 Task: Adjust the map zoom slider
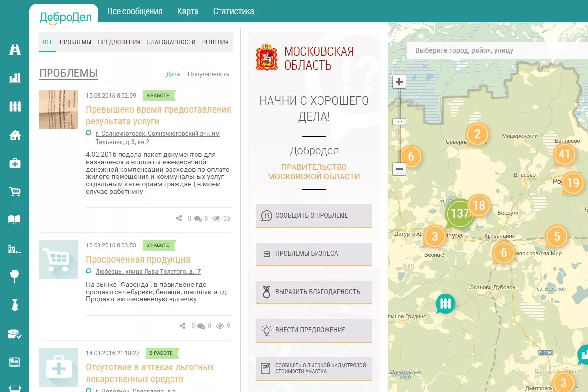click(x=399, y=122)
